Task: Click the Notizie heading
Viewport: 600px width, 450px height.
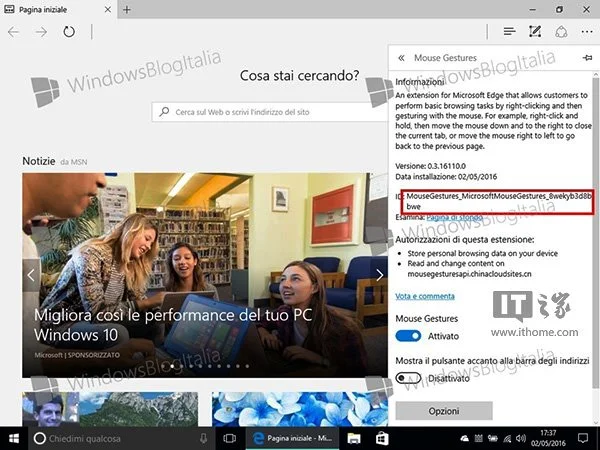Action: (x=39, y=161)
